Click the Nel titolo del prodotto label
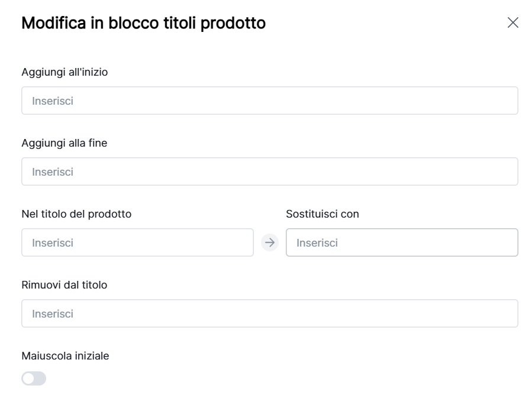Image resolution: width=532 pixels, height=408 pixels. (76, 214)
